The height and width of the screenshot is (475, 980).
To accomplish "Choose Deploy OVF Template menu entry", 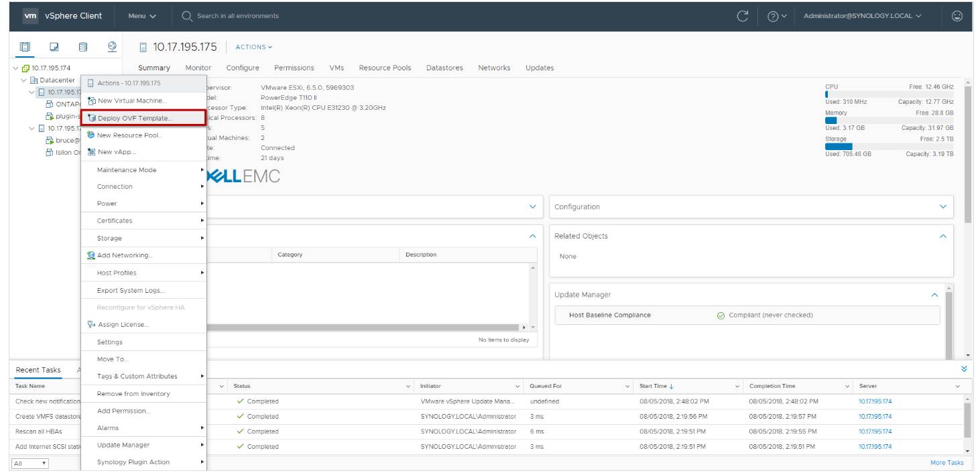I will 143,118.
